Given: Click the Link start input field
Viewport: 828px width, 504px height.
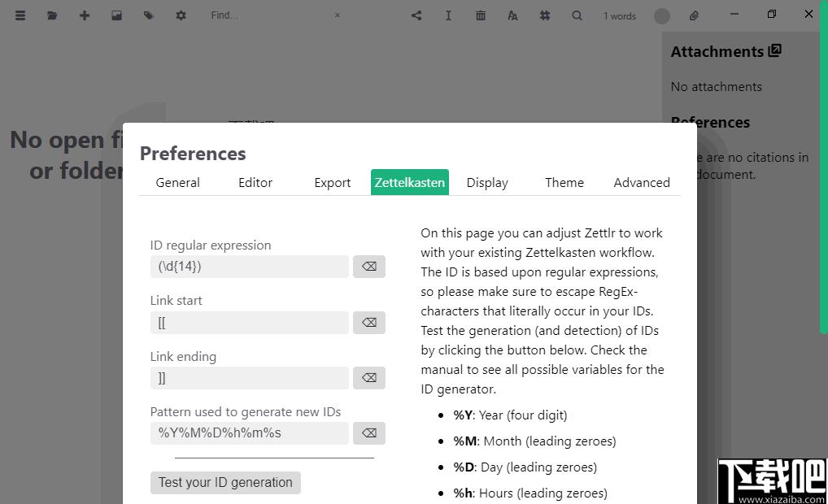Looking at the screenshot, I should (249, 323).
